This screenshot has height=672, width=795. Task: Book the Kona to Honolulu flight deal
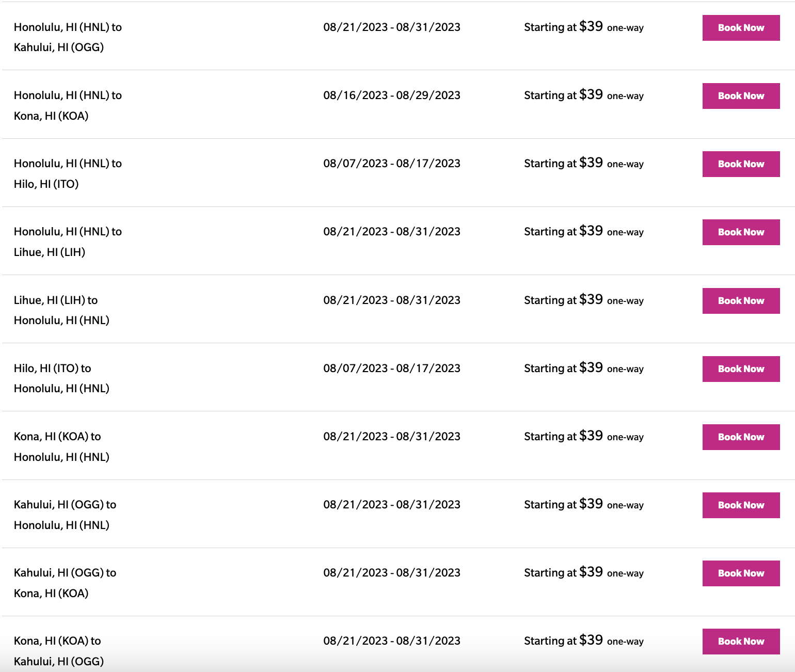tap(740, 437)
